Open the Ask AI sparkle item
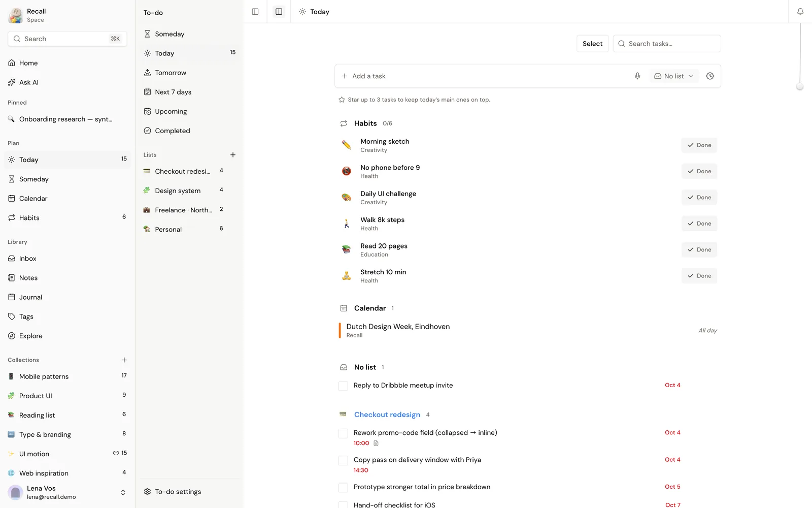This screenshot has height=508, width=812. (67, 82)
